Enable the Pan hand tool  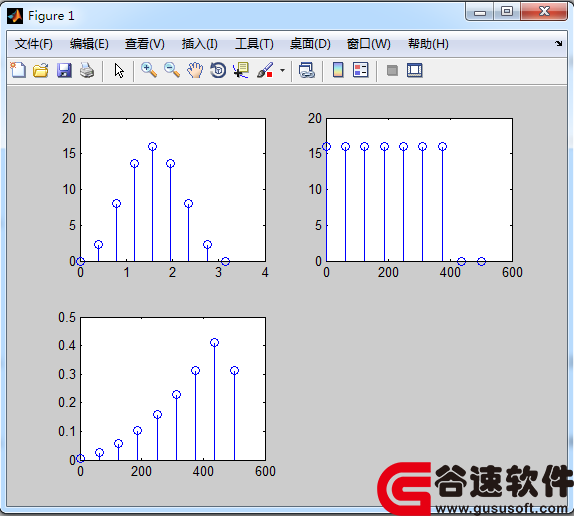pyautogui.click(x=195, y=70)
